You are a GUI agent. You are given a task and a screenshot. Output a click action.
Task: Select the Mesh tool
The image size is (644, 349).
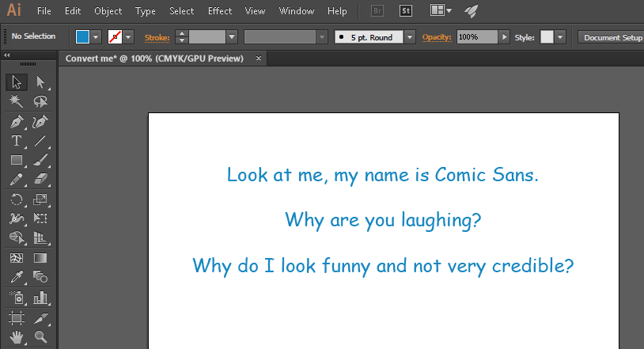17,258
